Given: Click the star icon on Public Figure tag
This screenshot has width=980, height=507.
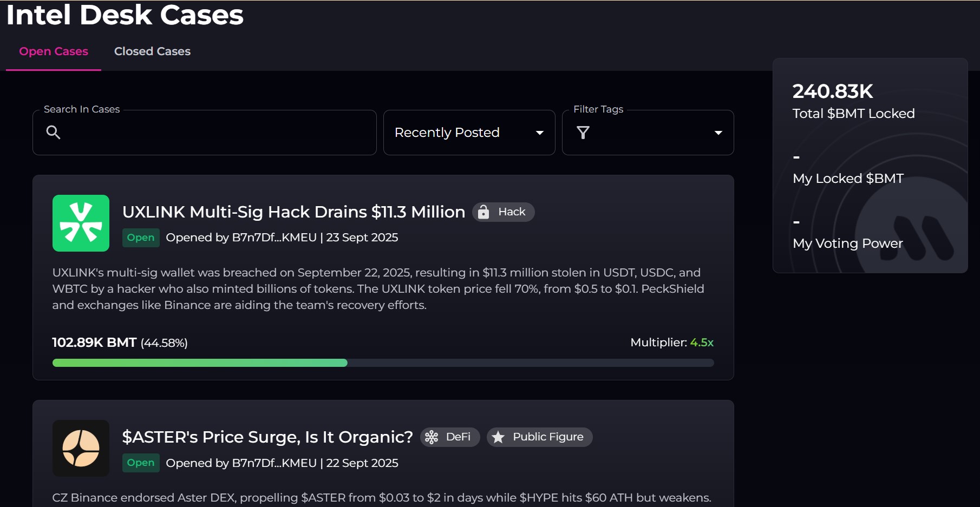Looking at the screenshot, I should pyautogui.click(x=499, y=437).
